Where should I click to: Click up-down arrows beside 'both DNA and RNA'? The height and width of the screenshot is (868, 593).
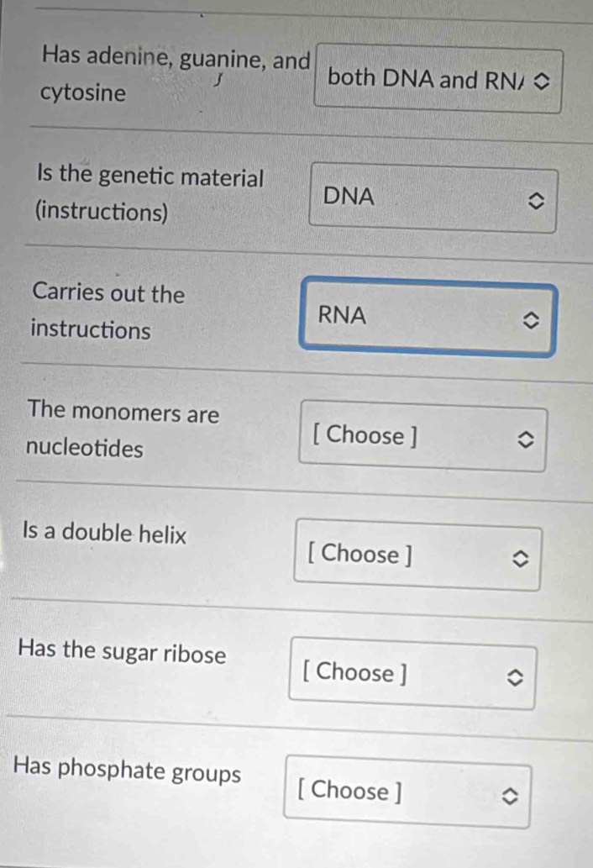tap(543, 82)
